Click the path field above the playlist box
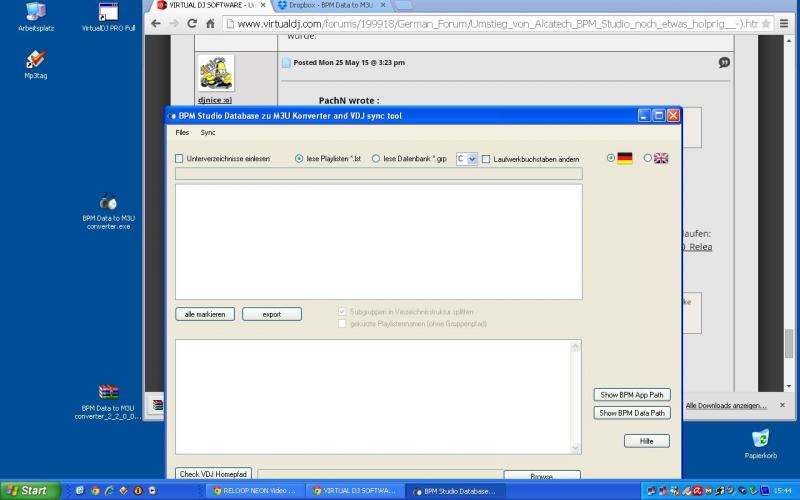Image resolution: width=800 pixels, height=500 pixels. pos(379,173)
